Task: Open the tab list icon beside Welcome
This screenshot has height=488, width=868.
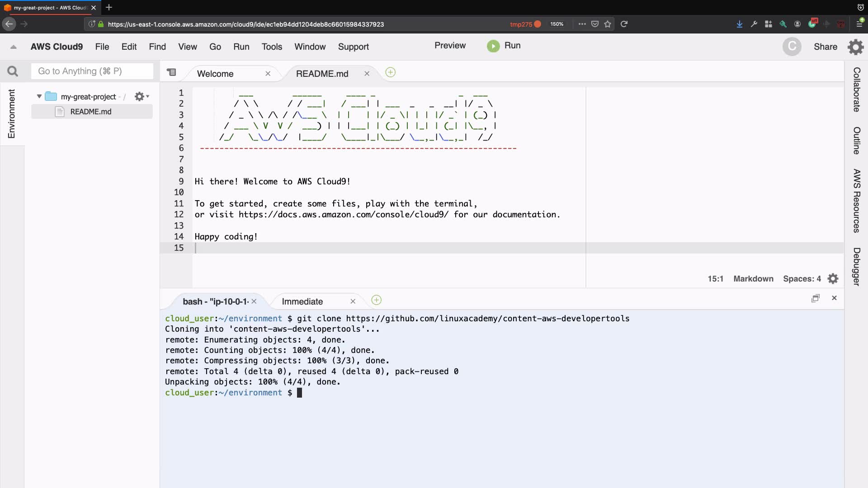Action: click(x=171, y=72)
